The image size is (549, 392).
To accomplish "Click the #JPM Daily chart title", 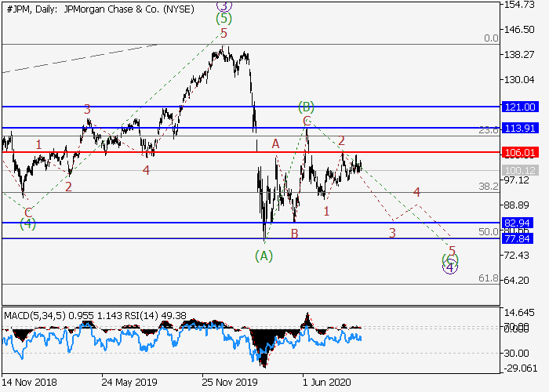I will (x=89, y=8).
